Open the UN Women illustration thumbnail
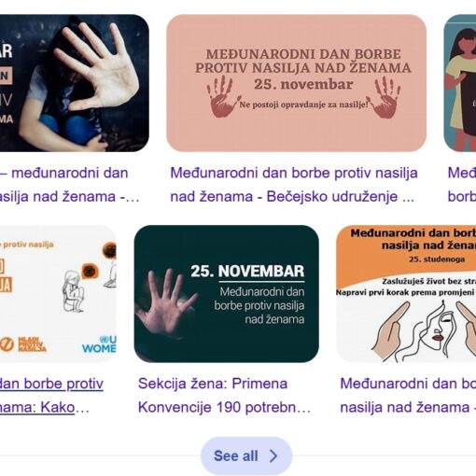The width and height of the screenshot is (476, 476). pyautogui.click(x=58, y=294)
